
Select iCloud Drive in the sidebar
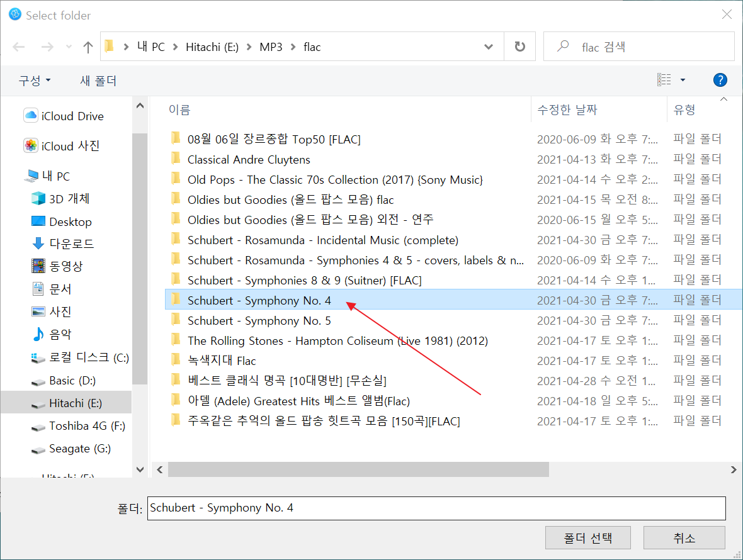(x=64, y=116)
